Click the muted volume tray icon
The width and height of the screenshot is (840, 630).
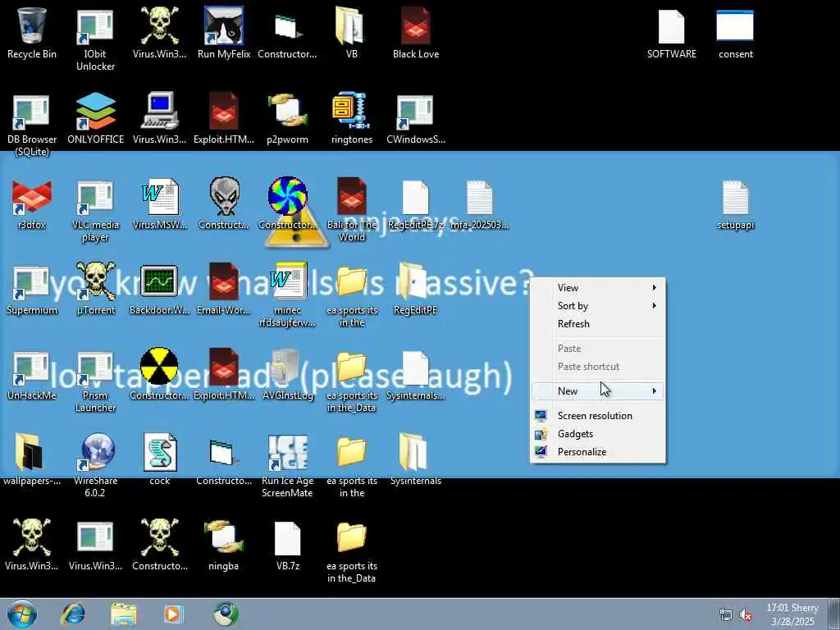746,615
